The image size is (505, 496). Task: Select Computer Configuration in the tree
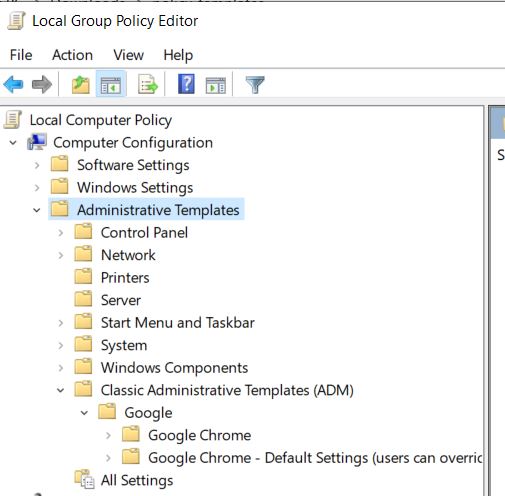(x=133, y=143)
